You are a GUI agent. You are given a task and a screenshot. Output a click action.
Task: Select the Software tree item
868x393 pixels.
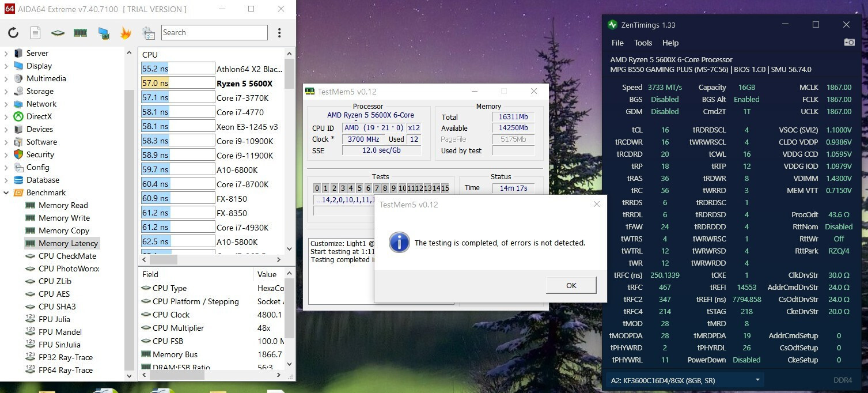41,142
